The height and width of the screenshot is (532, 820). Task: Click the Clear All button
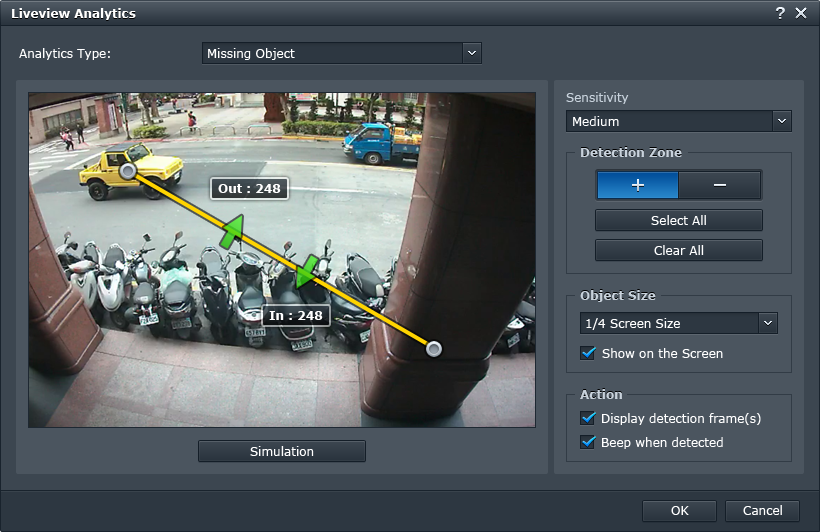(679, 250)
